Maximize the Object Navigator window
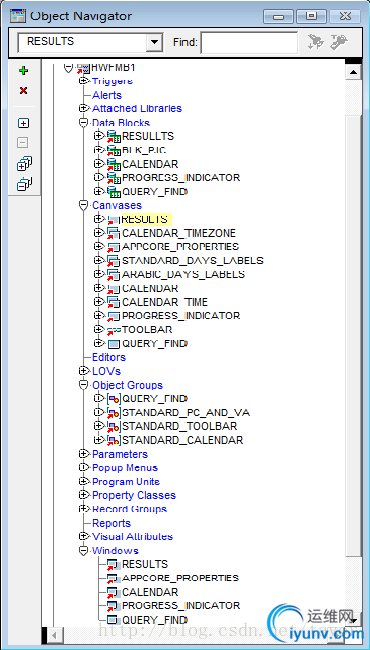The image size is (370, 650). [311, 16]
